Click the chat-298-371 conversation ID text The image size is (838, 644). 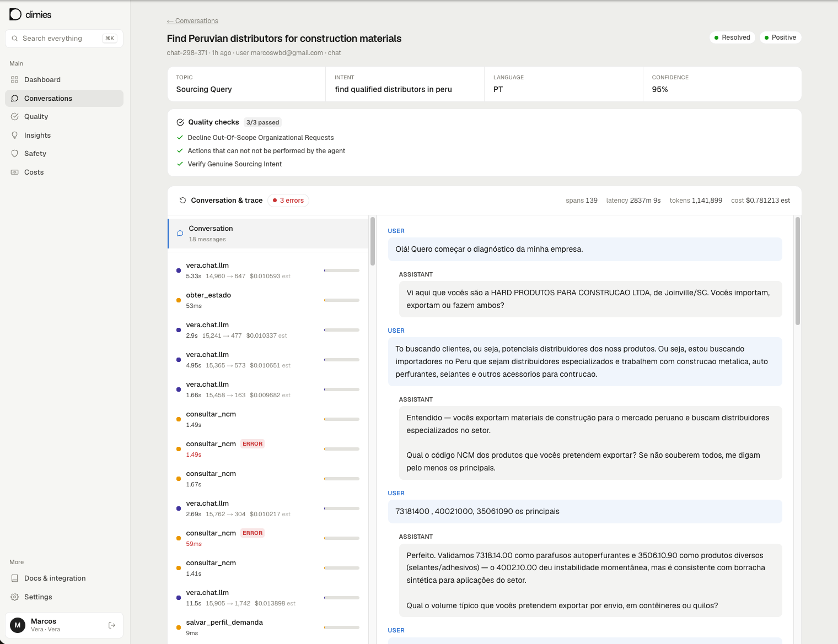pos(187,53)
